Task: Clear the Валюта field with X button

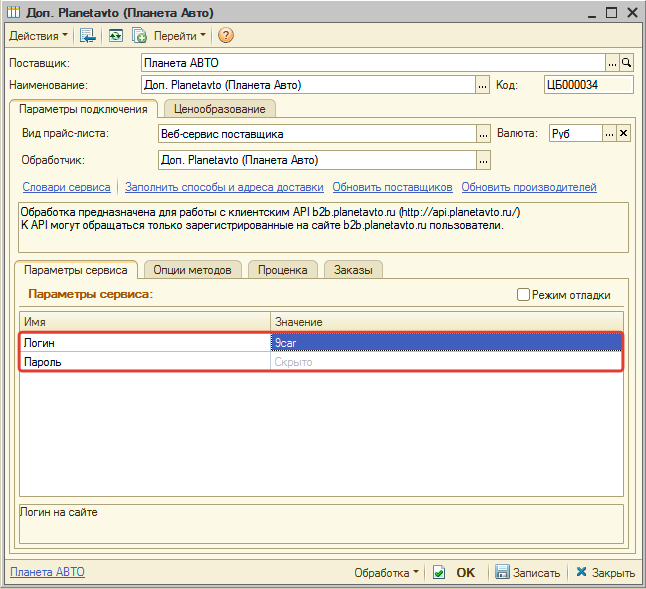Action: (623, 134)
